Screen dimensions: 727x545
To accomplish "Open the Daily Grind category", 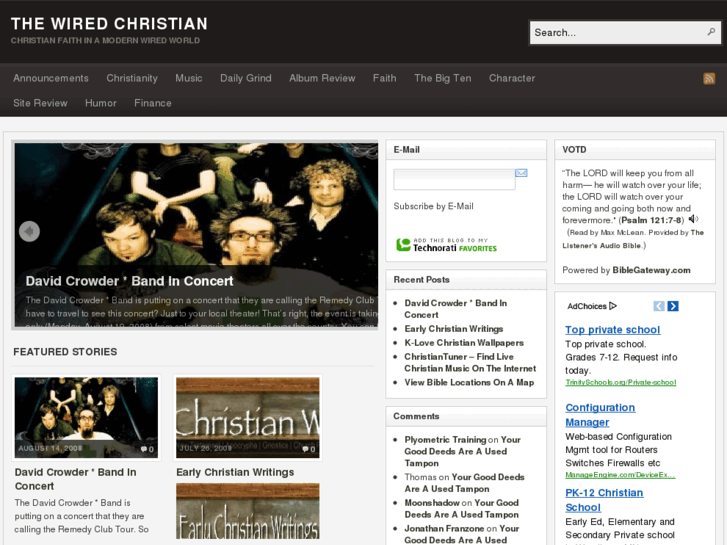I will click(x=246, y=78).
